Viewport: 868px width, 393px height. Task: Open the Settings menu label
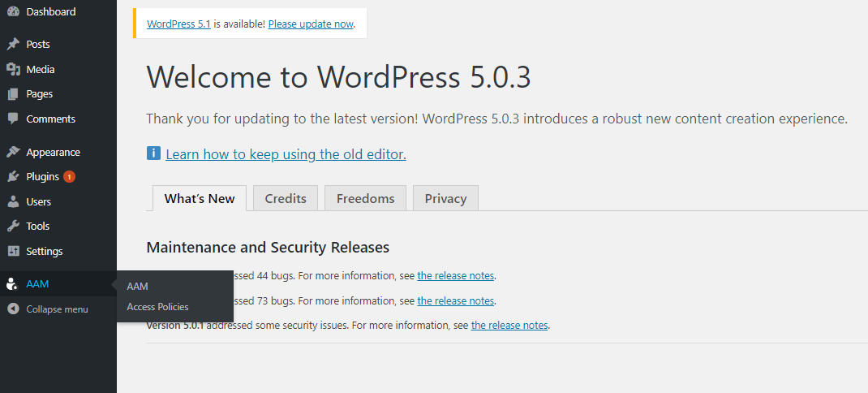coord(45,251)
